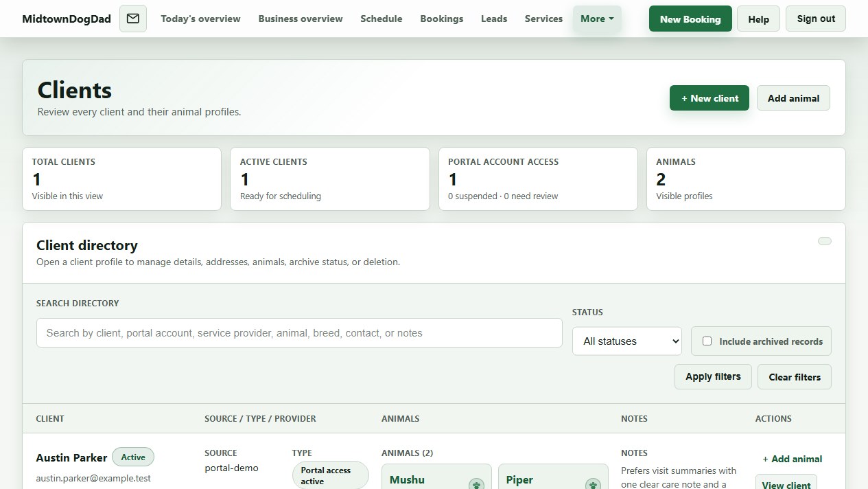Screen dimensions: 868x489
Task: Click the MidtownDogDad brand name
Action: tap(67, 19)
